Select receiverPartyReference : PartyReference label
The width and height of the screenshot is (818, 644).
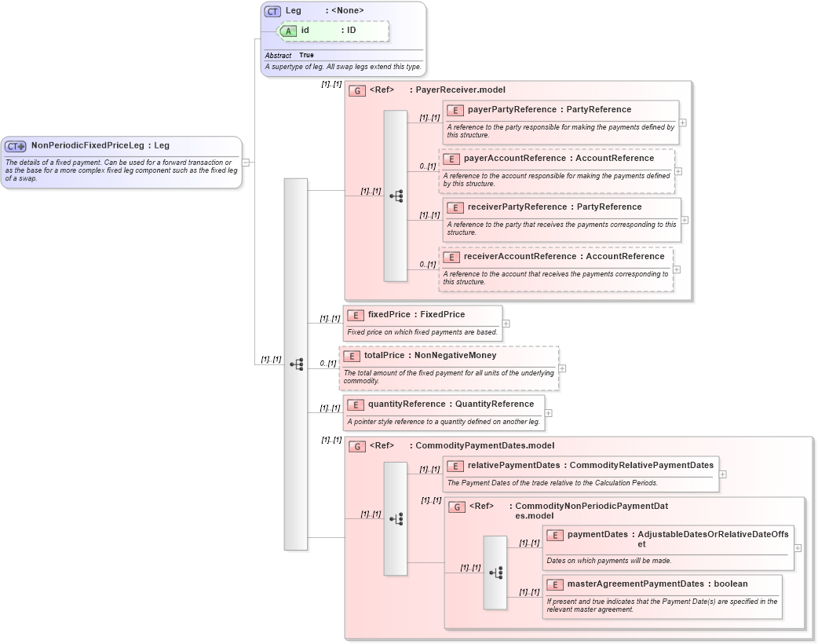click(x=554, y=207)
